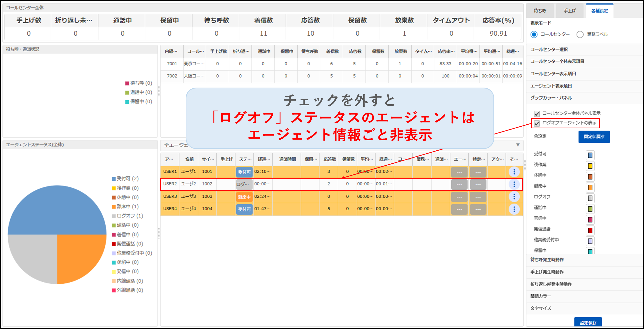
Task: Open the three-dot menu for USER4
Action: coord(514,209)
